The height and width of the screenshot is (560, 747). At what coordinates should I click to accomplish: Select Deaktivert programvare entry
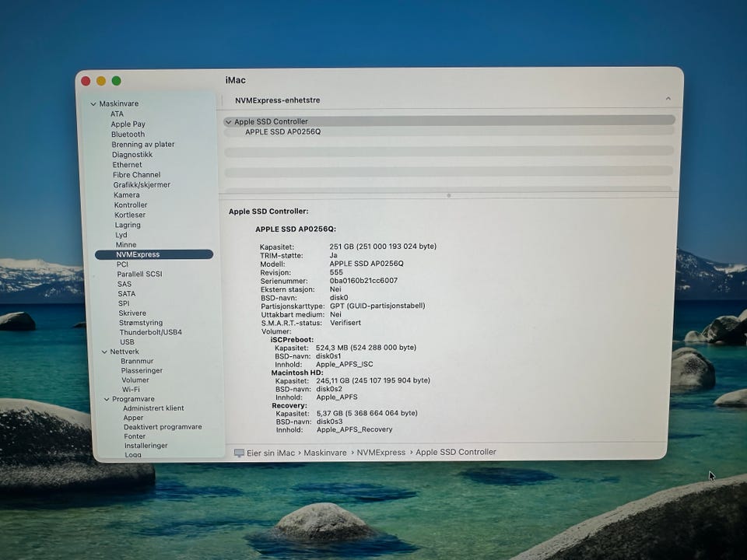pyautogui.click(x=163, y=427)
